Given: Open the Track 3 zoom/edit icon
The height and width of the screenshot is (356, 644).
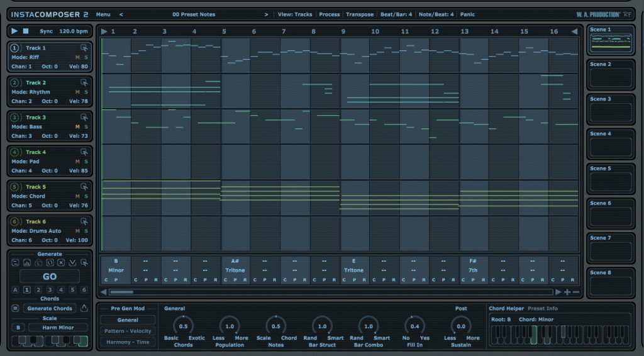Looking at the screenshot, I should coord(84,118).
